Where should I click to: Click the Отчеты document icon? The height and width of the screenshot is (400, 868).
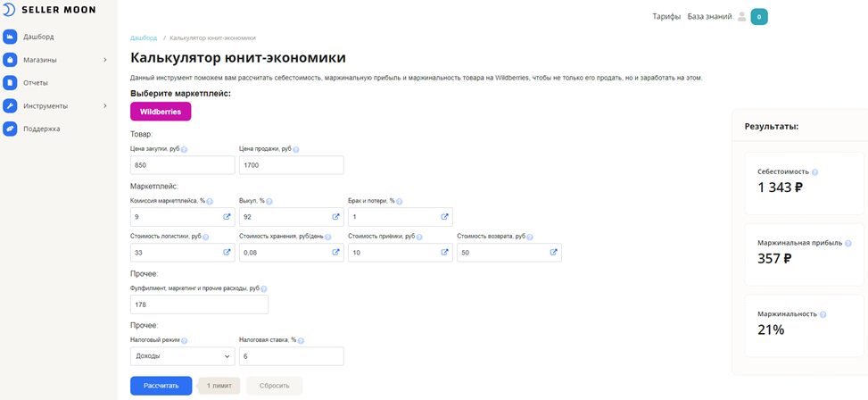click(x=10, y=82)
